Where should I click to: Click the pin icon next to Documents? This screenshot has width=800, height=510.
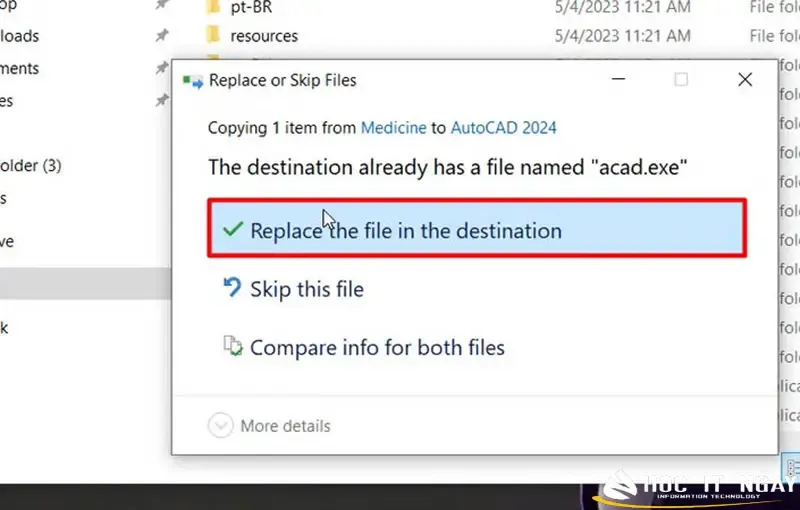(x=162, y=68)
